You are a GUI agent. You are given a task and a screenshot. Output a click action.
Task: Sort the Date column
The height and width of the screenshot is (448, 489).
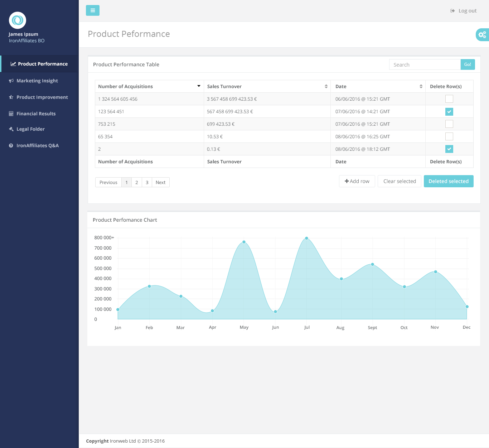click(x=421, y=86)
